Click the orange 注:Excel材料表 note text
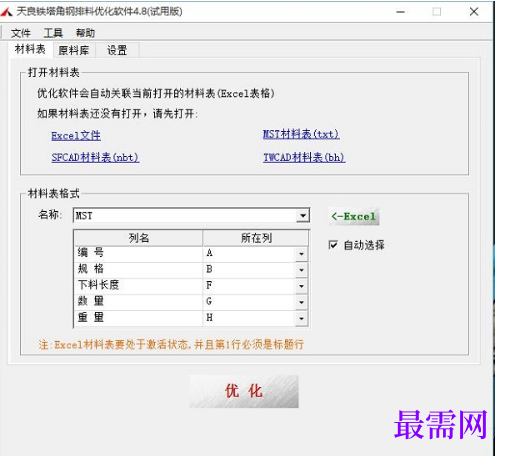Screen dimensions: 506x456 (x=171, y=344)
